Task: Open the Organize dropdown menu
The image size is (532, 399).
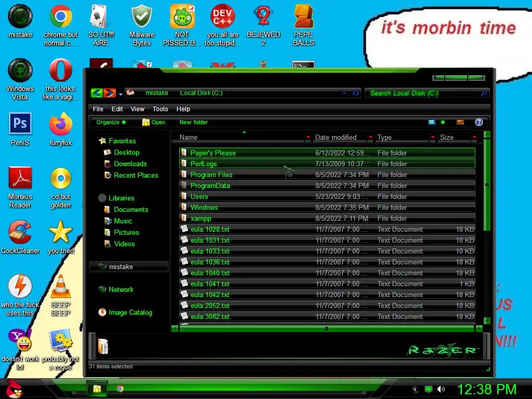Action: (x=111, y=122)
